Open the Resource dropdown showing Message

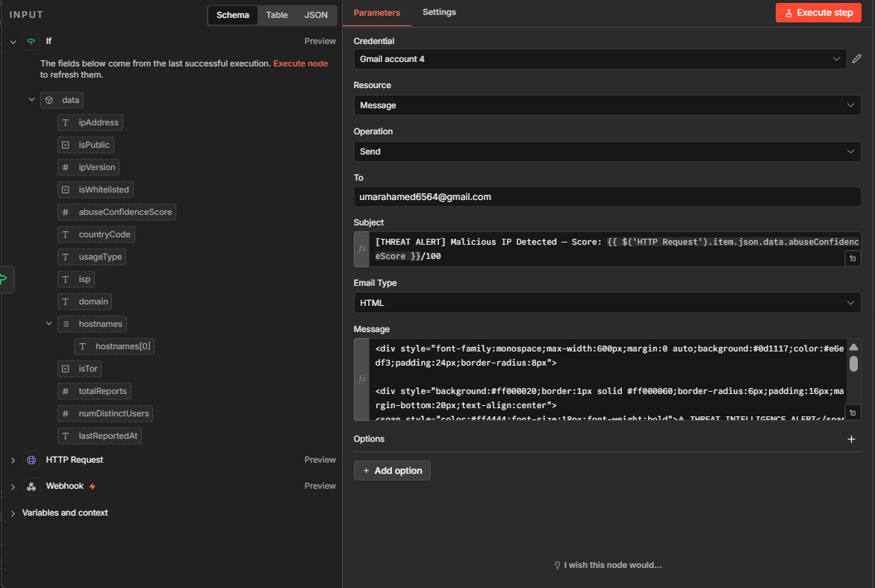[x=607, y=105]
